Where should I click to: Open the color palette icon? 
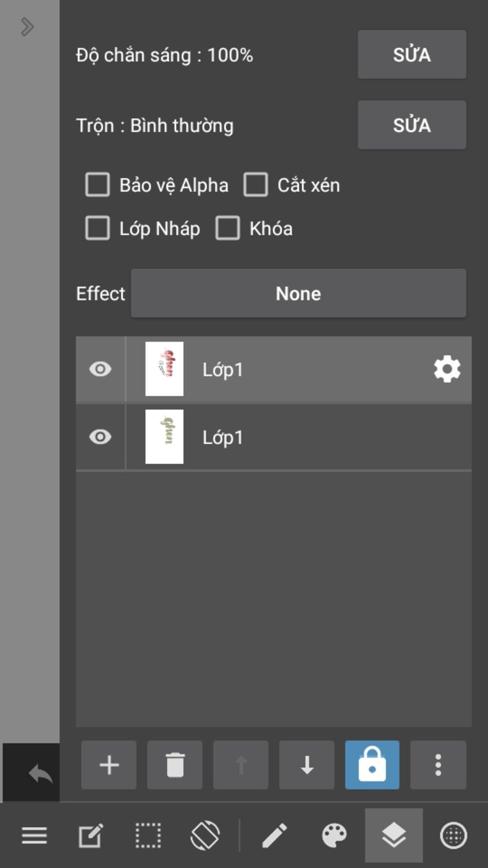(334, 836)
